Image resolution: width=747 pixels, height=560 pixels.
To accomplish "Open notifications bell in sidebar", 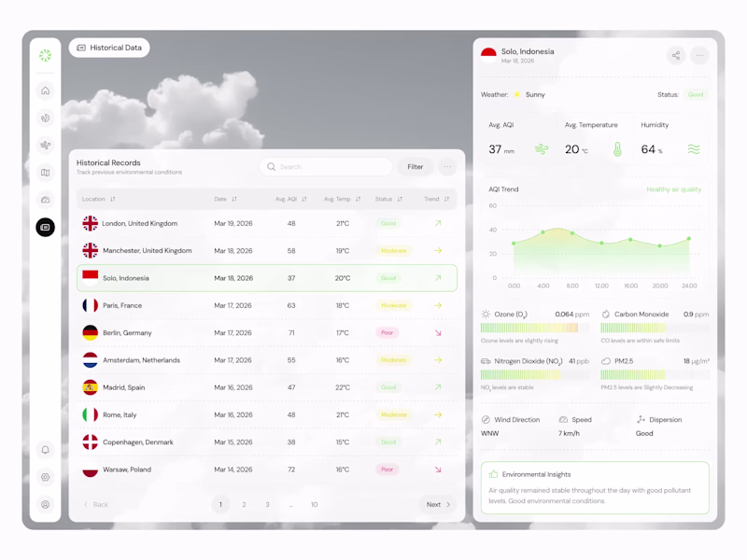I will (45, 450).
